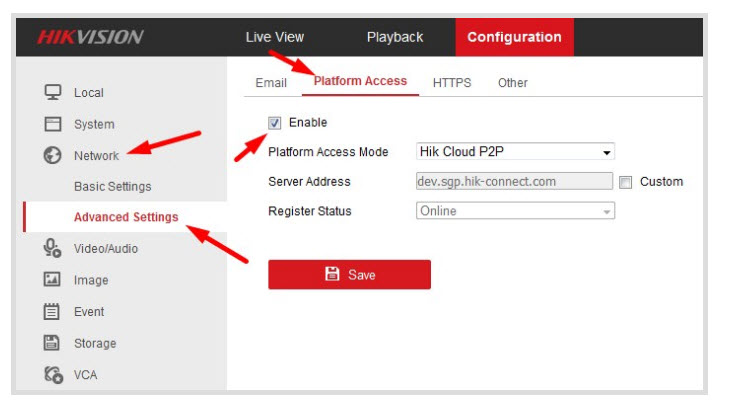This screenshot has height=406, width=741.
Task: Open Playback from the top menu
Action: (x=395, y=37)
